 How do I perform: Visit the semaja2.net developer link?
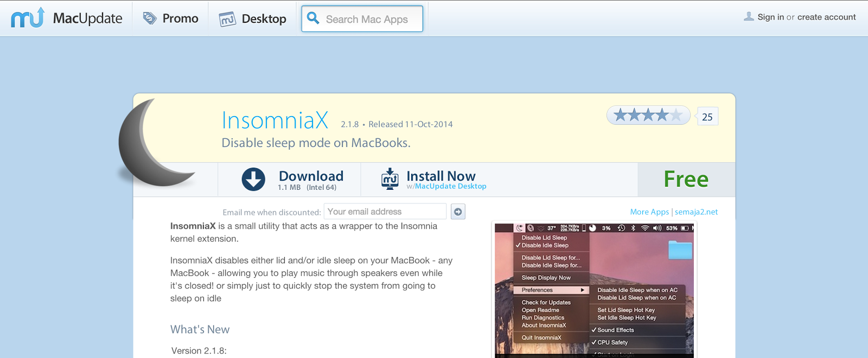click(696, 212)
